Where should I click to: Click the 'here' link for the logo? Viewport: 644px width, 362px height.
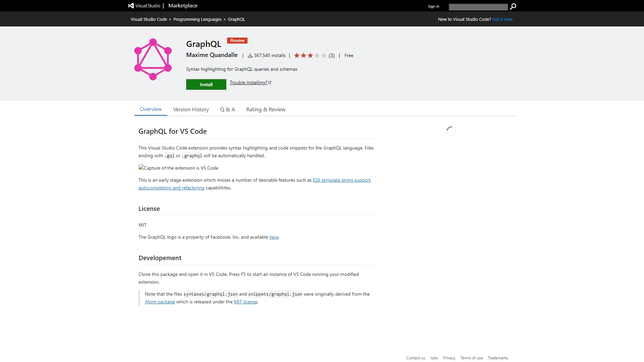pyautogui.click(x=274, y=237)
